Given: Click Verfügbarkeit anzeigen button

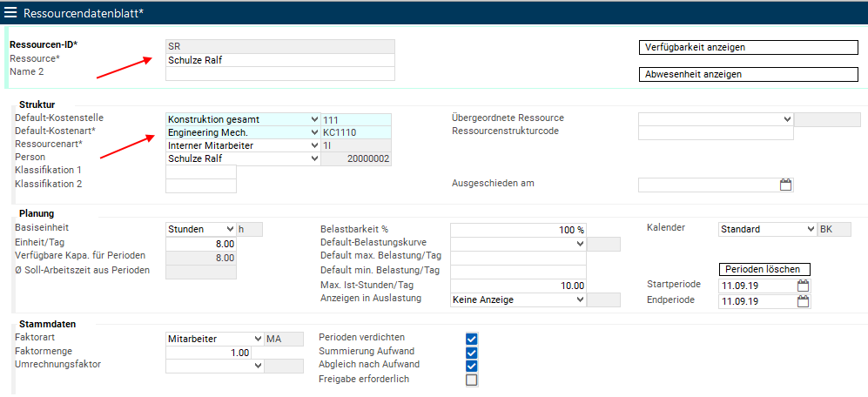Looking at the screenshot, I should point(749,47).
